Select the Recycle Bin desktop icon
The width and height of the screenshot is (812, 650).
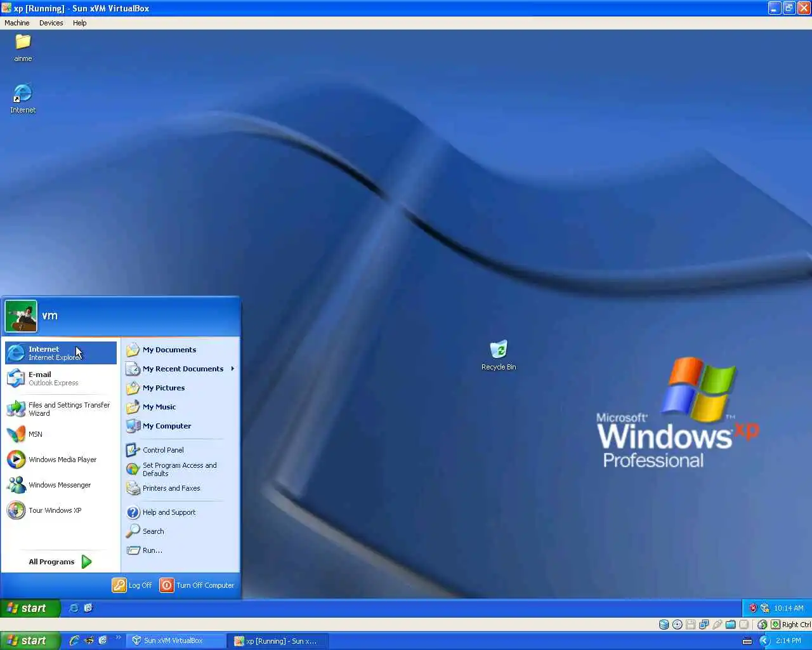499,355
